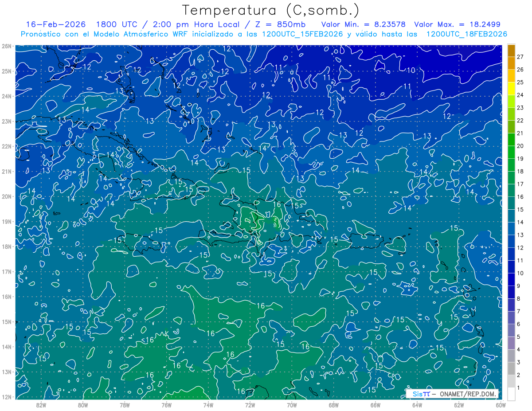Click the 'Valor Min. = 8.23578' text
The width and height of the screenshot is (532, 411).
coord(363,24)
